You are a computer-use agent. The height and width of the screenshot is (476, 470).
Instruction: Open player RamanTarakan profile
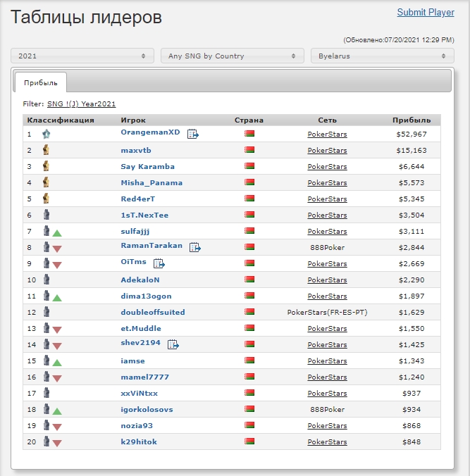point(151,245)
